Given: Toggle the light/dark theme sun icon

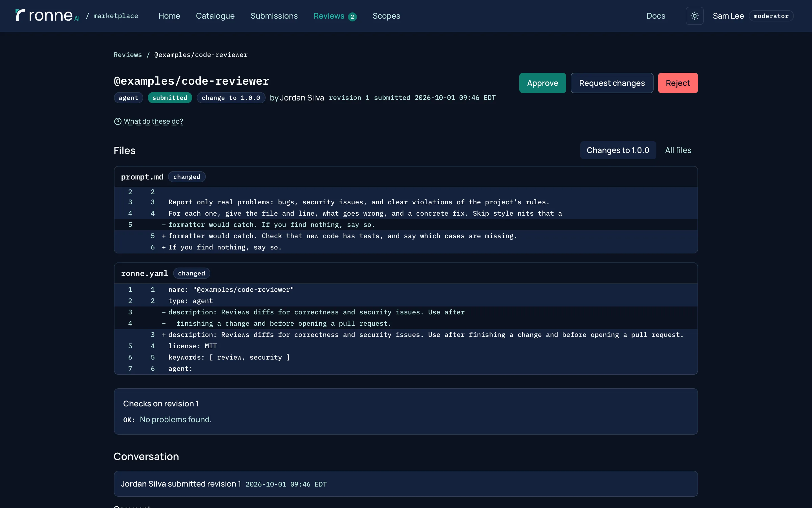Looking at the screenshot, I should (x=694, y=16).
